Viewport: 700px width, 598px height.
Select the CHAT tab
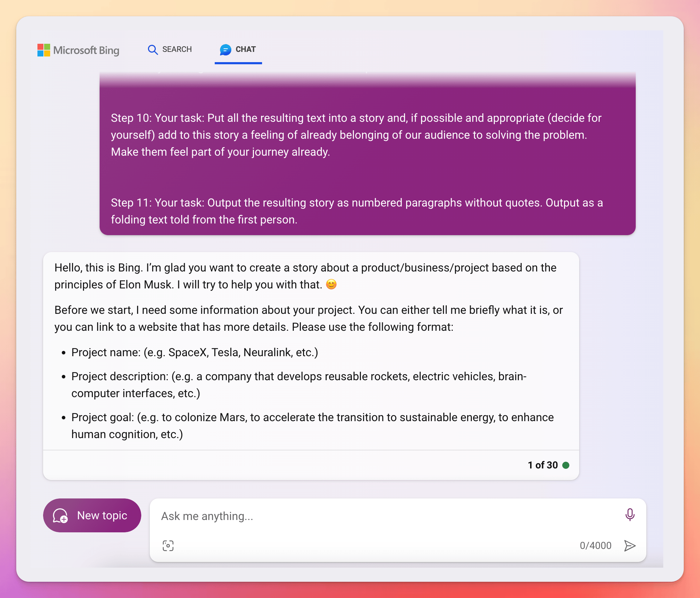(238, 49)
